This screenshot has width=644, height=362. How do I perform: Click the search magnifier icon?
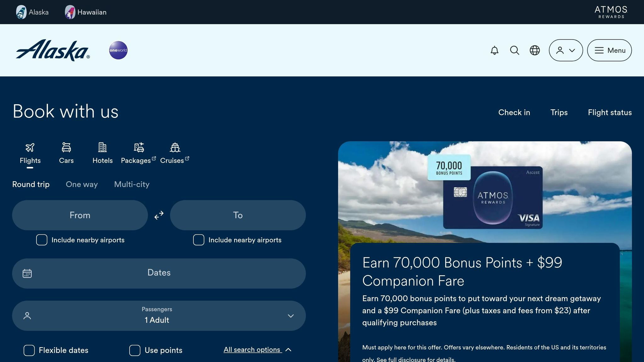514,50
